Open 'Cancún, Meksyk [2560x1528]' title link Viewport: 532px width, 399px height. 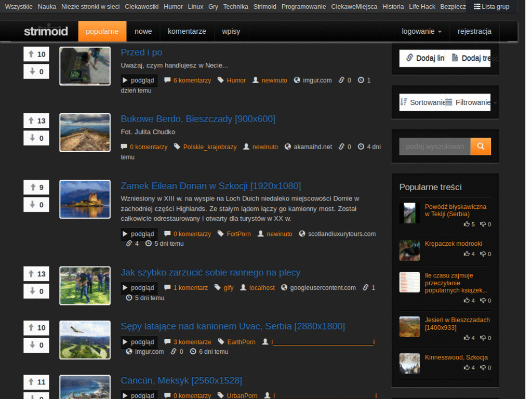click(x=181, y=381)
